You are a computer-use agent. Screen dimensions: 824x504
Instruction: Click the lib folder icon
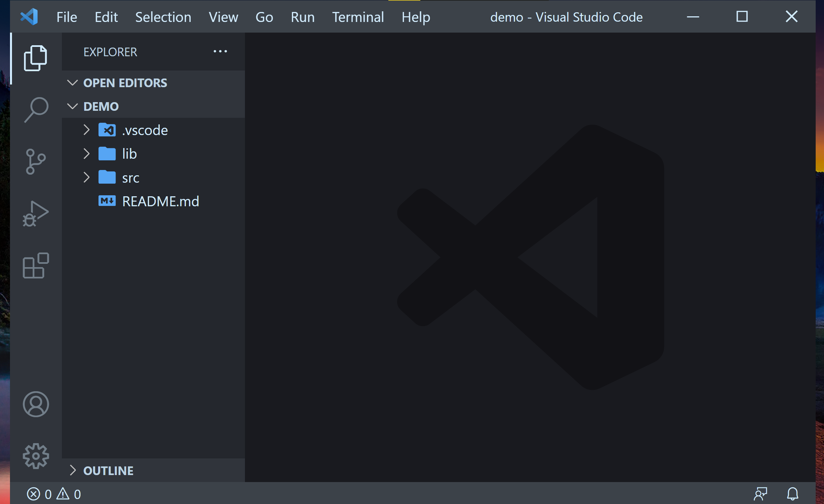[107, 154]
